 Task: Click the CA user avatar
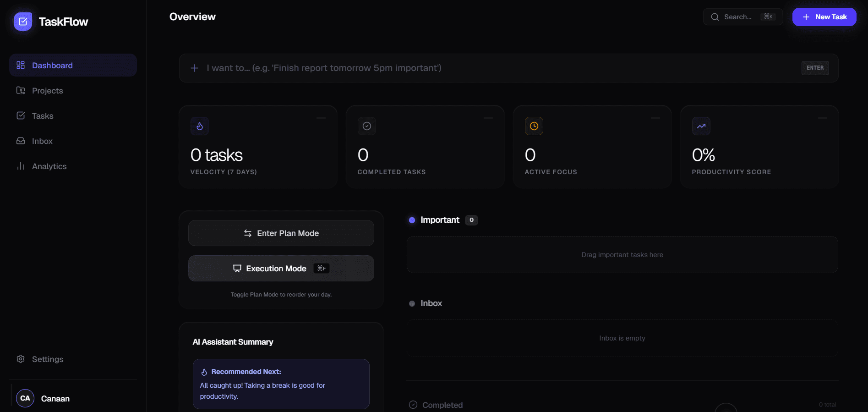click(x=25, y=398)
